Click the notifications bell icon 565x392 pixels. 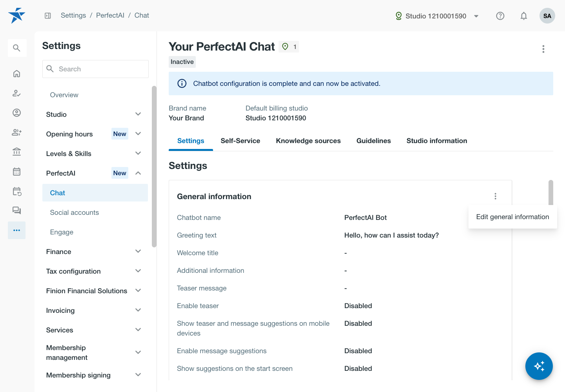[x=523, y=16]
